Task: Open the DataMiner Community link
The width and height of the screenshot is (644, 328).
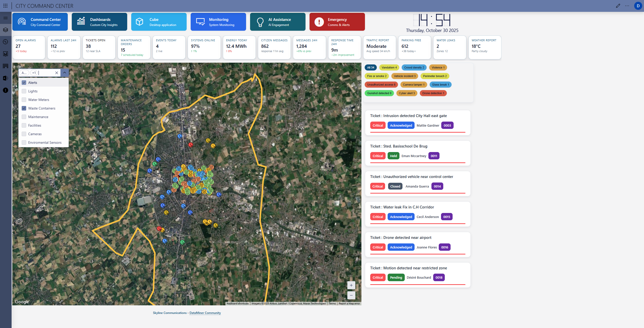Action: (205, 313)
